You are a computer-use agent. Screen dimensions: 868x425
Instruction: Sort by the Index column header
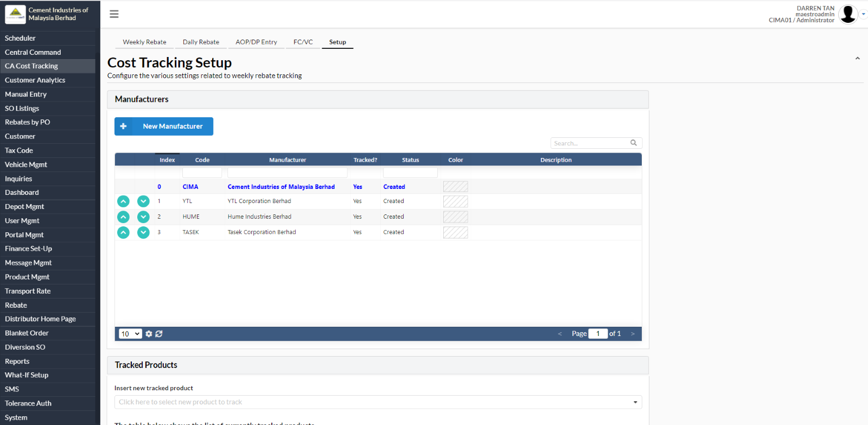(x=167, y=160)
